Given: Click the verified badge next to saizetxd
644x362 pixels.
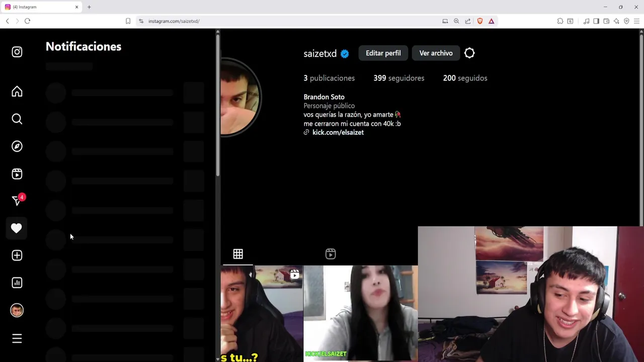Looking at the screenshot, I should (x=345, y=54).
